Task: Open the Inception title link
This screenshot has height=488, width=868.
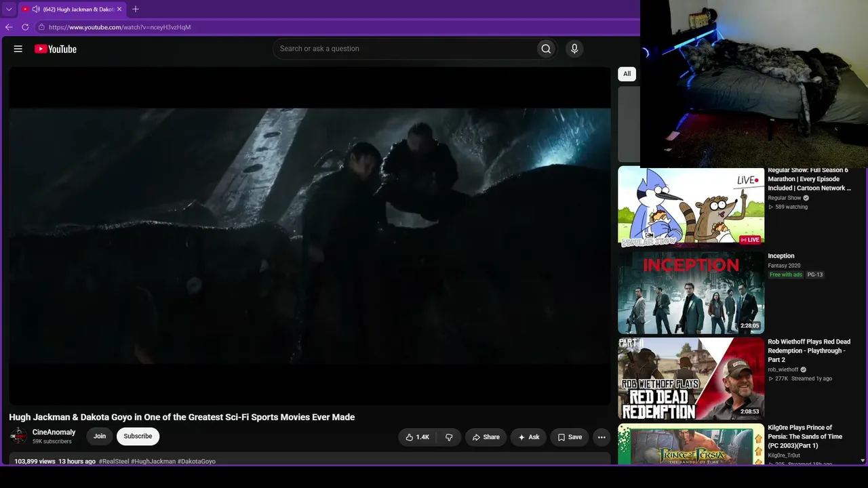Action: tap(781, 256)
